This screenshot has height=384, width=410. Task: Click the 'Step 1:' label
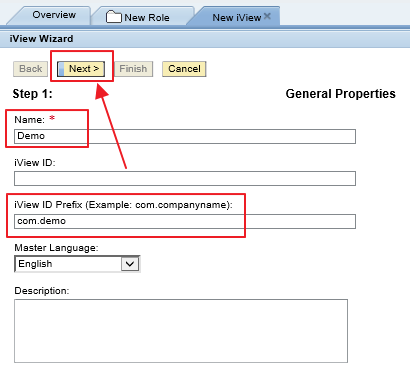[33, 94]
